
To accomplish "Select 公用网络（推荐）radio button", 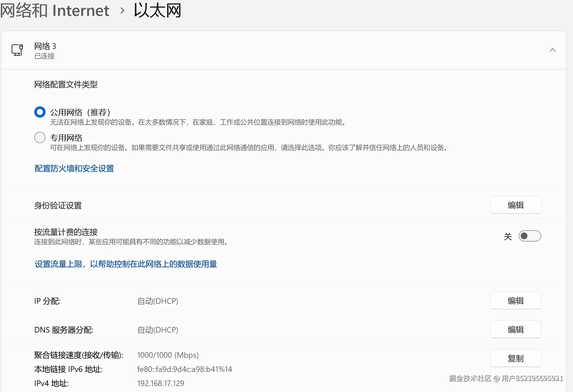I will tap(40, 112).
